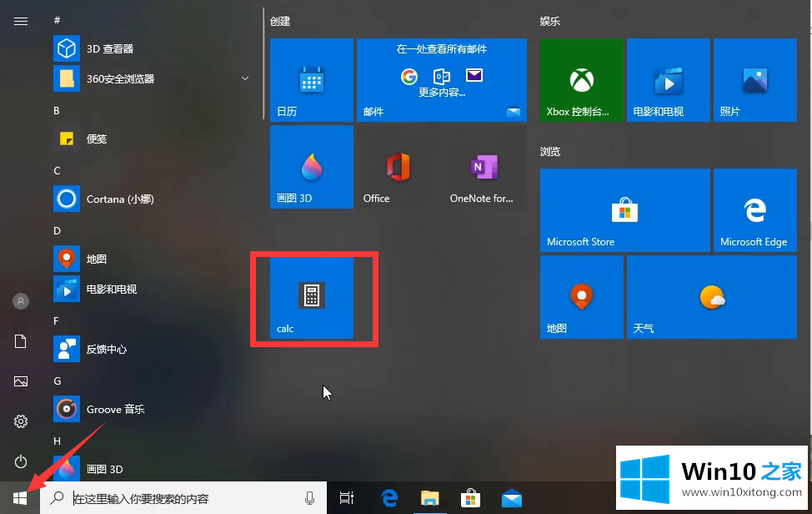Open Mail from the taskbar
The image size is (812, 514).
pos(512,498)
